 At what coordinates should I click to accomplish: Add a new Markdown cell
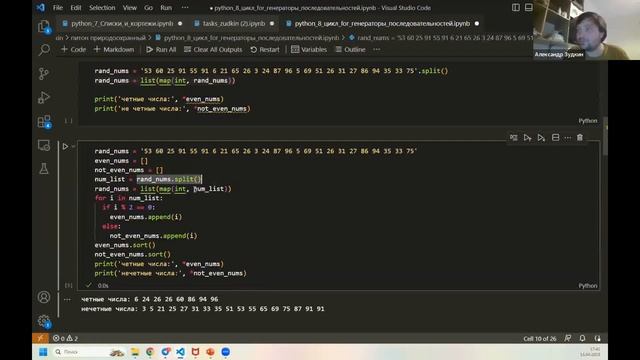[x=114, y=49]
